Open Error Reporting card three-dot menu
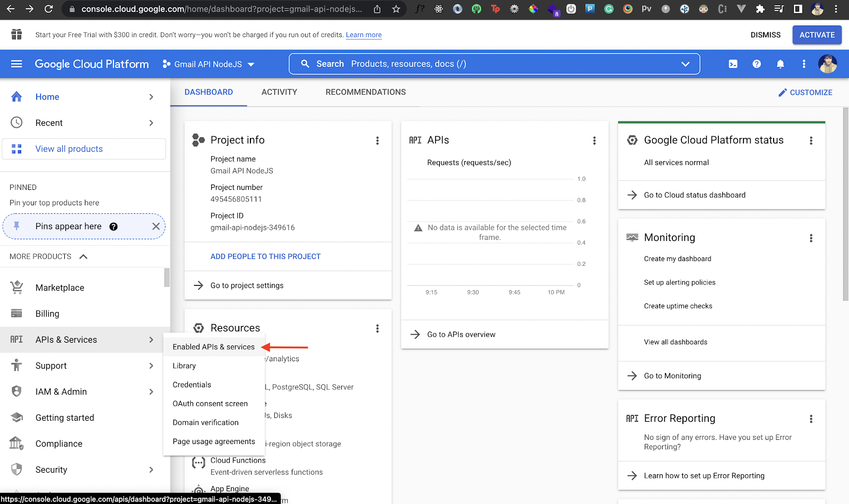 pos(811,419)
